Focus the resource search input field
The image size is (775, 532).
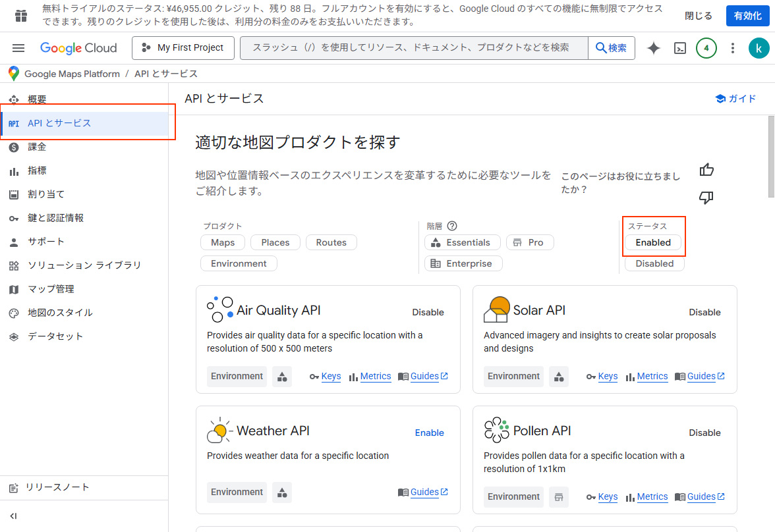413,48
